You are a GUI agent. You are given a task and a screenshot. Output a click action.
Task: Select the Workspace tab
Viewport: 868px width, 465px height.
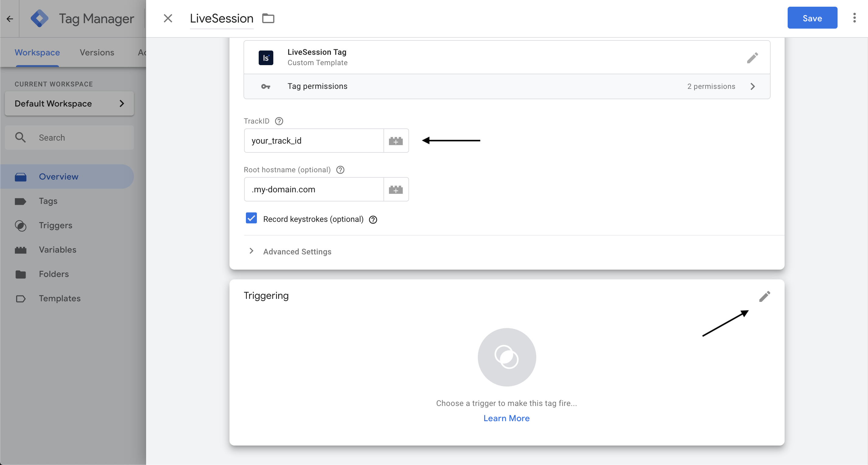click(36, 52)
